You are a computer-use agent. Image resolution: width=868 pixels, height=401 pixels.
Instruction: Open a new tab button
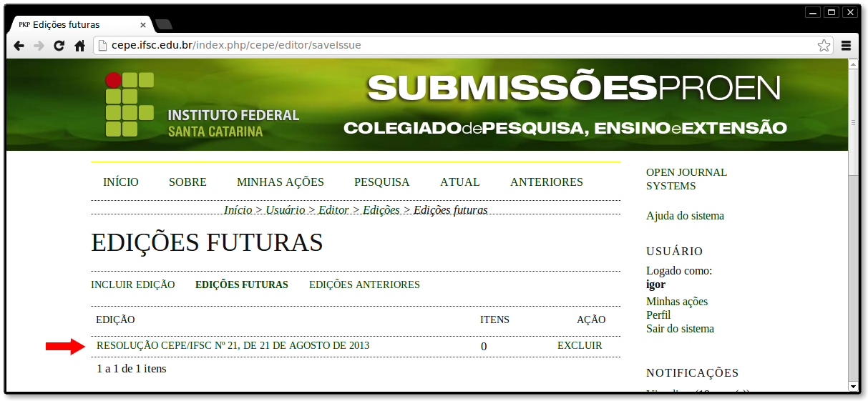[163, 25]
